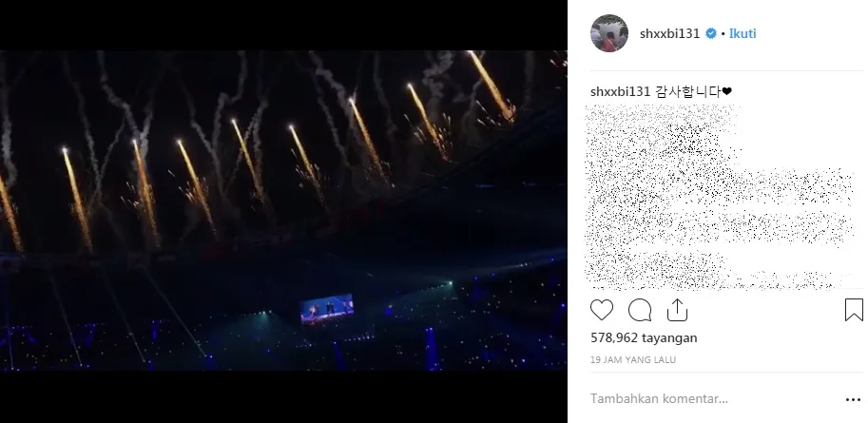868x423 pixels.
Task: Open shxxbi131 profile picture avatar
Action: click(x=608, y=33)
